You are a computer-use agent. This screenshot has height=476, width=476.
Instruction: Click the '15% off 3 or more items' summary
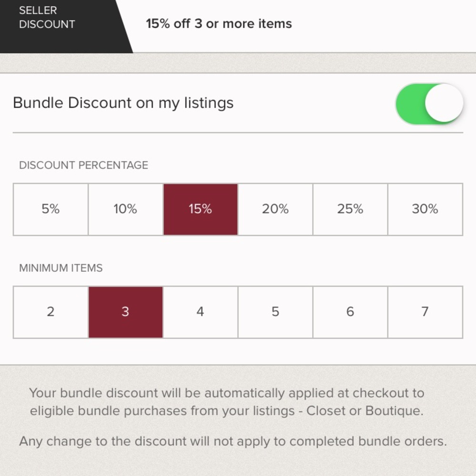pyautogui.click(x=218, y=24)
